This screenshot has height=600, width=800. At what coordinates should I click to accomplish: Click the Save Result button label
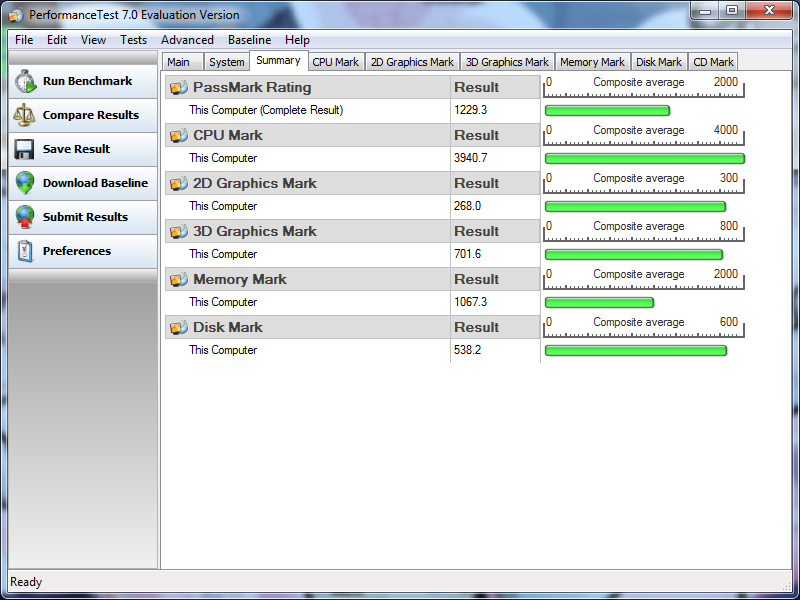77,149
